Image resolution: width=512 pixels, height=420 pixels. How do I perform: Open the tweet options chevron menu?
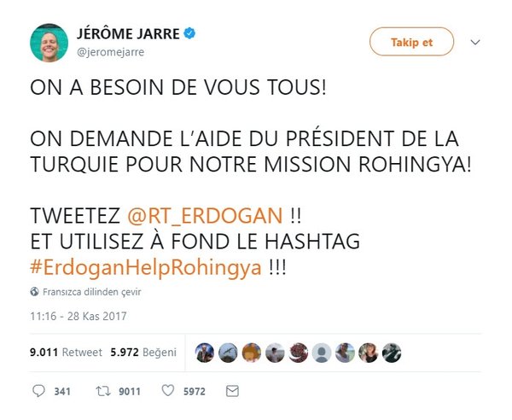pyautogui.click(x=476, y=41)
